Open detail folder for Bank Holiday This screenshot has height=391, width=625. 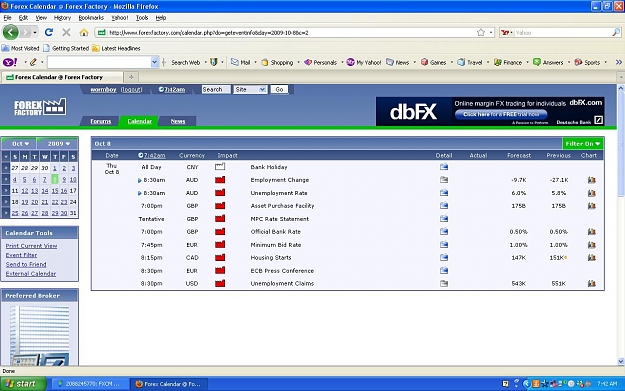444,167
